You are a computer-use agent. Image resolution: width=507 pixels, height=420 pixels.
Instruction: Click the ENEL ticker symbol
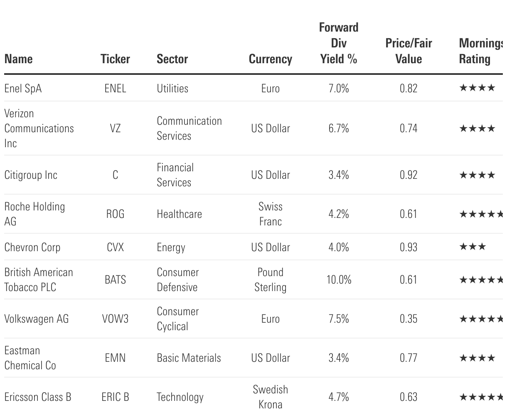[115, 88]
